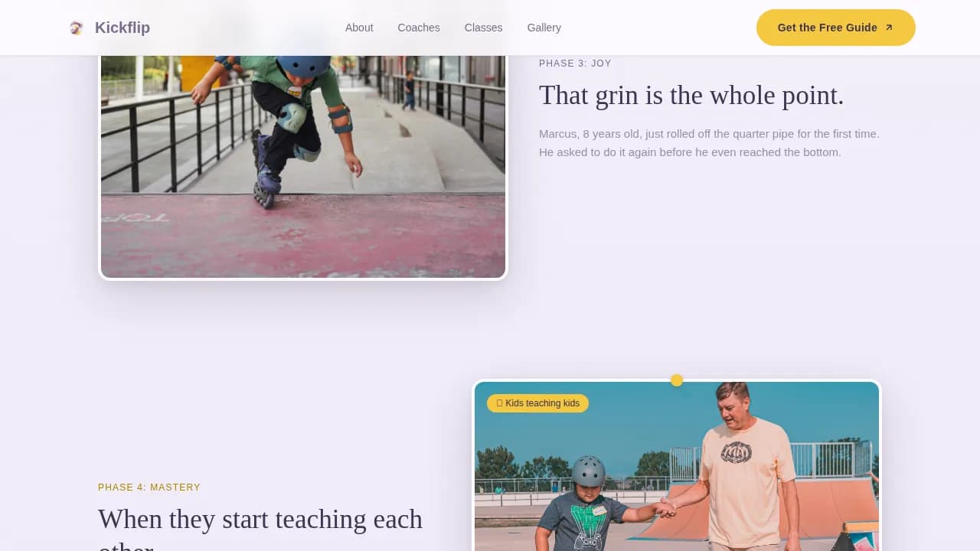Click the Kickflip logo icon
The width and height of the screenshot is (980, 551).
(x=76, y=28)
